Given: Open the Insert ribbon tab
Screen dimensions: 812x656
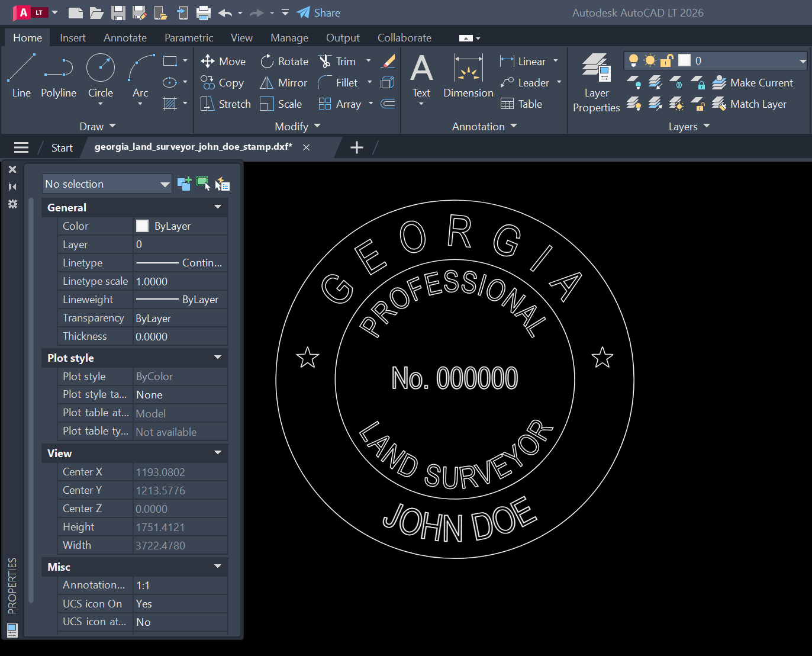Looking at the screenshot, I should (73, 37).
